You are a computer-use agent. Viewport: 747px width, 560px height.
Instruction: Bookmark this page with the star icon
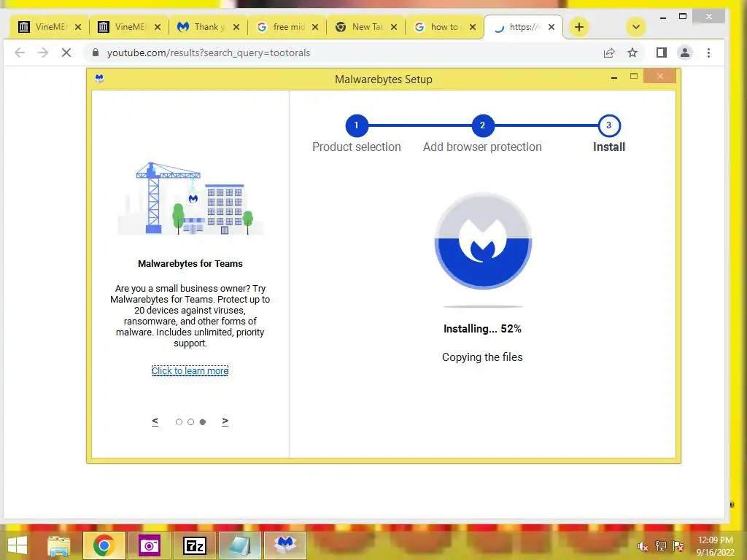(632, 52)
